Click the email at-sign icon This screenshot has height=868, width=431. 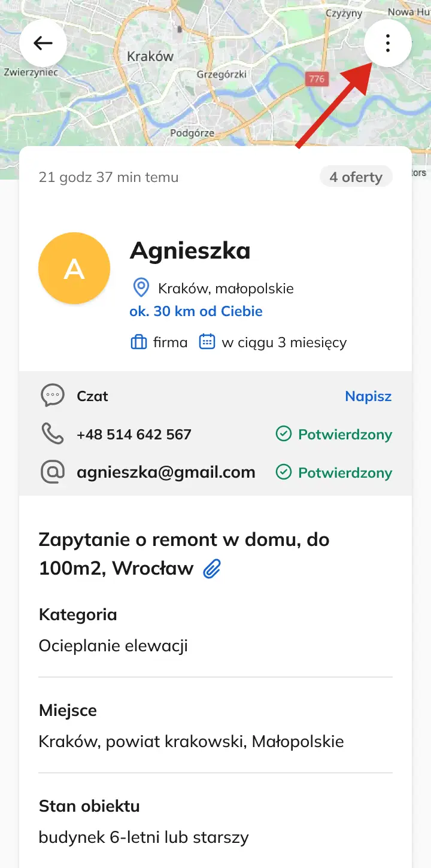click(x=53, y=472)
